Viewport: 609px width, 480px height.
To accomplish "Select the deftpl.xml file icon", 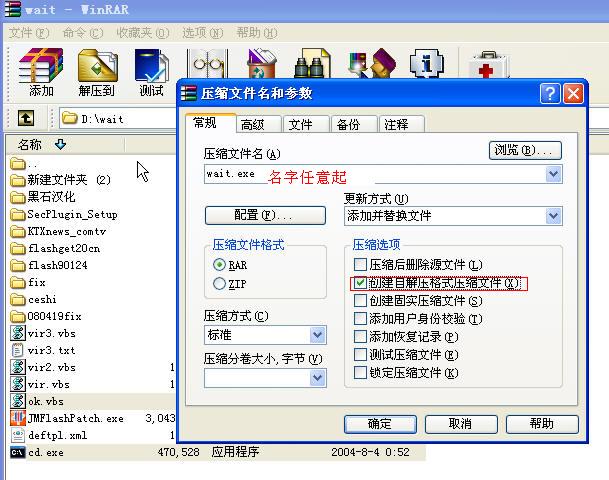I will point(17,435).
